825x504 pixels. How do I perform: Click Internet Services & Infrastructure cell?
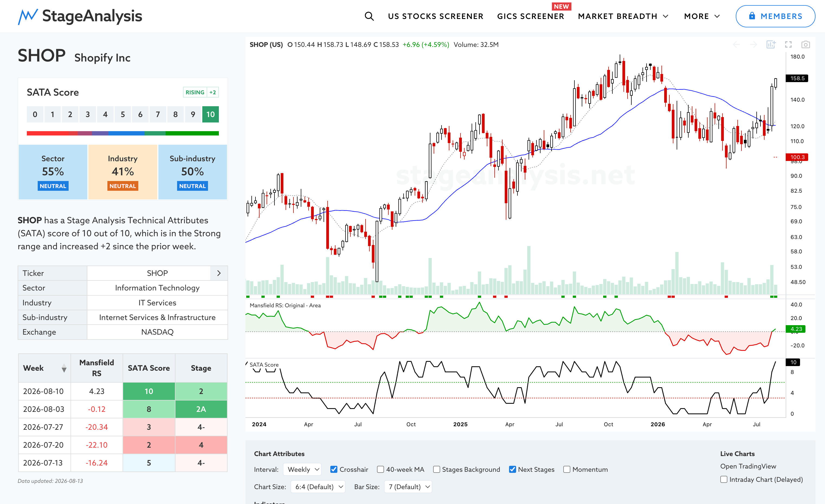[x=157, y=317]
